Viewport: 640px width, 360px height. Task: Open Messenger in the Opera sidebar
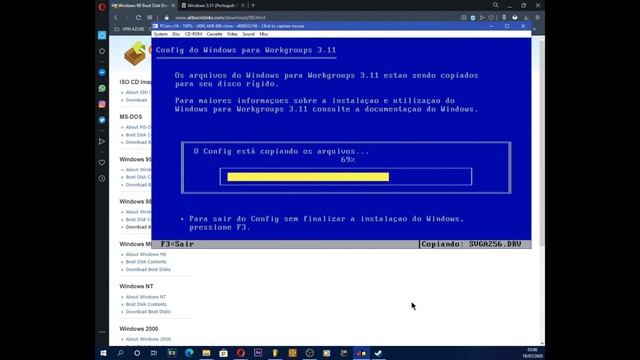pyautogui.click(x=102, y=72)
